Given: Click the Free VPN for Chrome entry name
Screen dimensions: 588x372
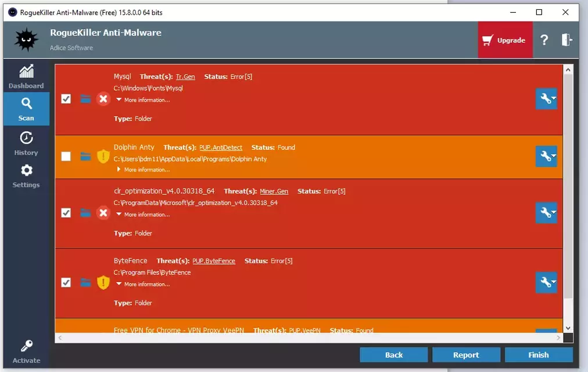Looking at the screenshot, I should click(x=179, y=330).
